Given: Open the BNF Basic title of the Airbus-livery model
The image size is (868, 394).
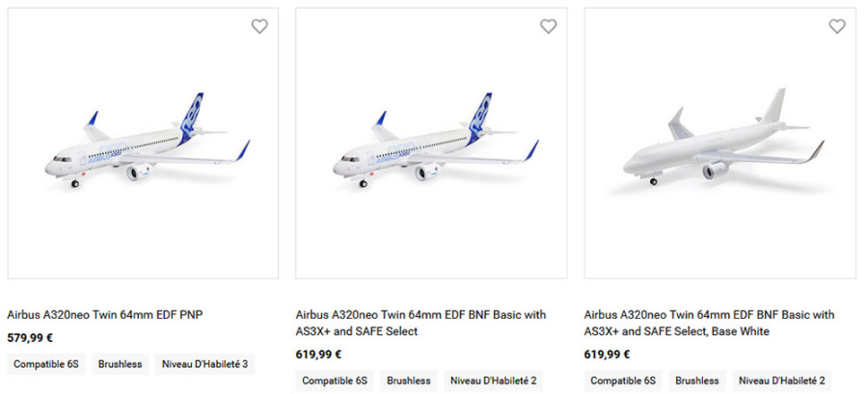Looking at the screenshot, I should [x=420, y=323].
